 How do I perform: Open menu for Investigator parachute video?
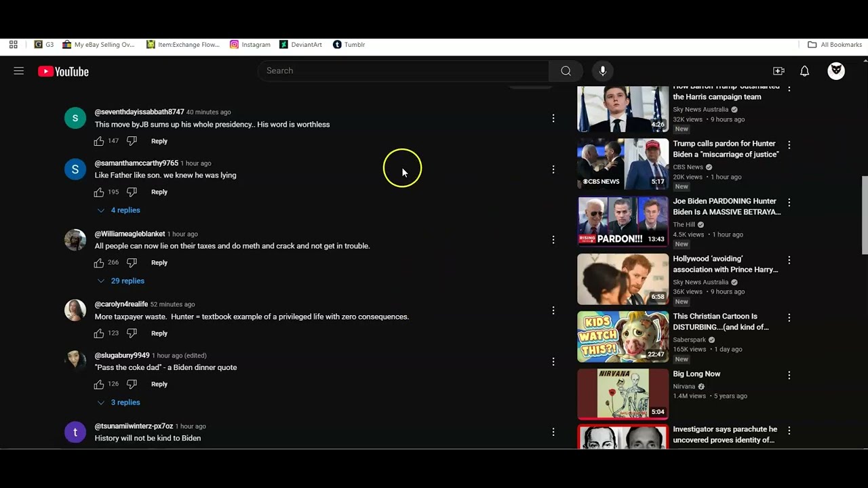[789, 430]
